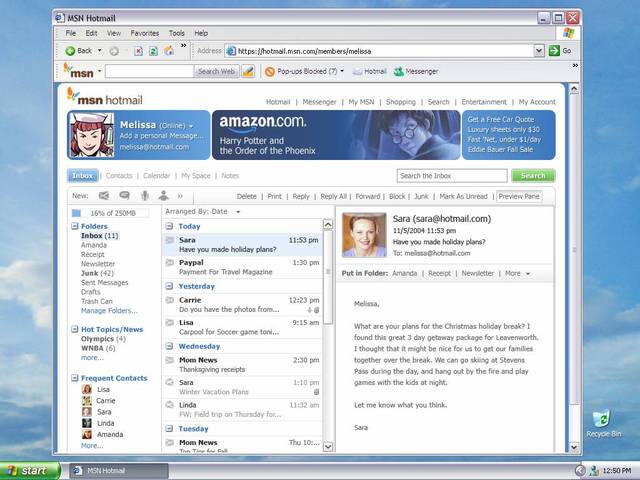Switch to the Contacts tab

coord(119,176)
